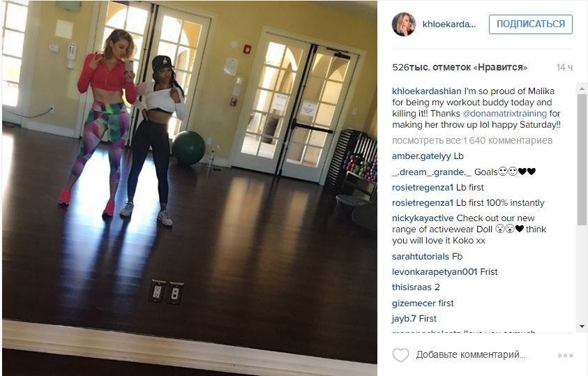This screenshot has width=588, height=376.
Task: Open the truncated khloekarda... username at top
Action: (449, 24)
